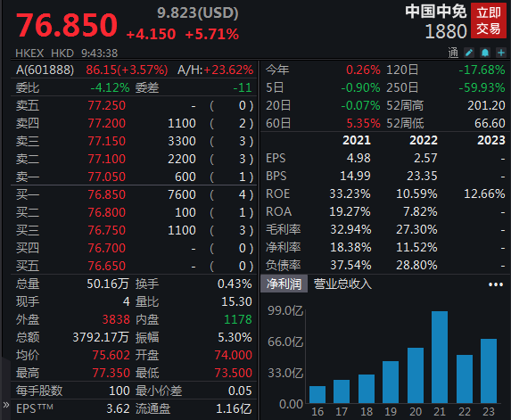
Task: Click the 开盘 value 74.000
Action: click(234, 355)
